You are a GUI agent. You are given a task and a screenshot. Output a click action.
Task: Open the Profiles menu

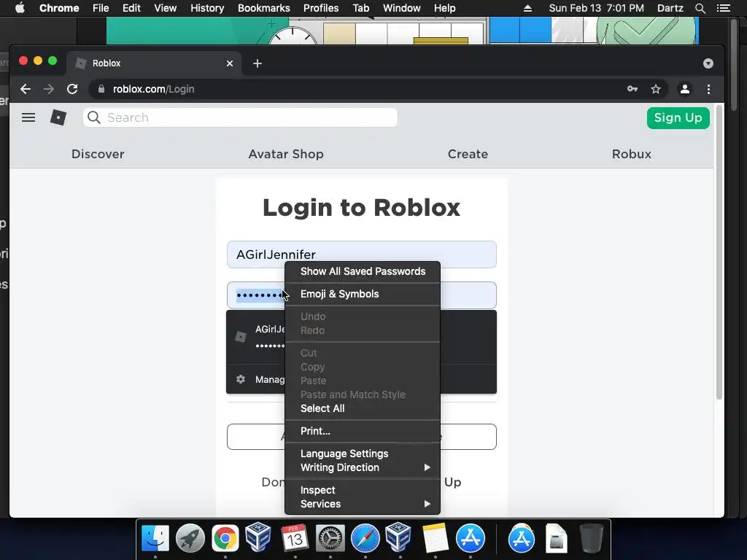(x=321, y=8)
